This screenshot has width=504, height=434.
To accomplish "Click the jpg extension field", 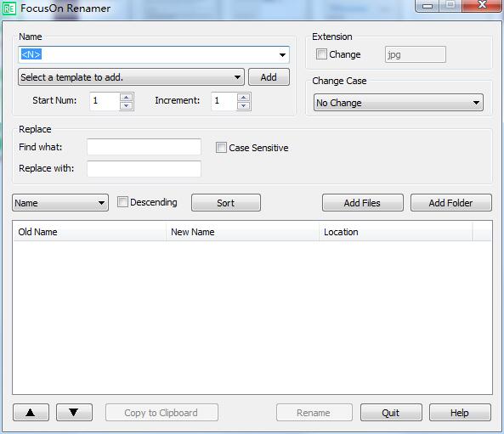I will (415, 54).
